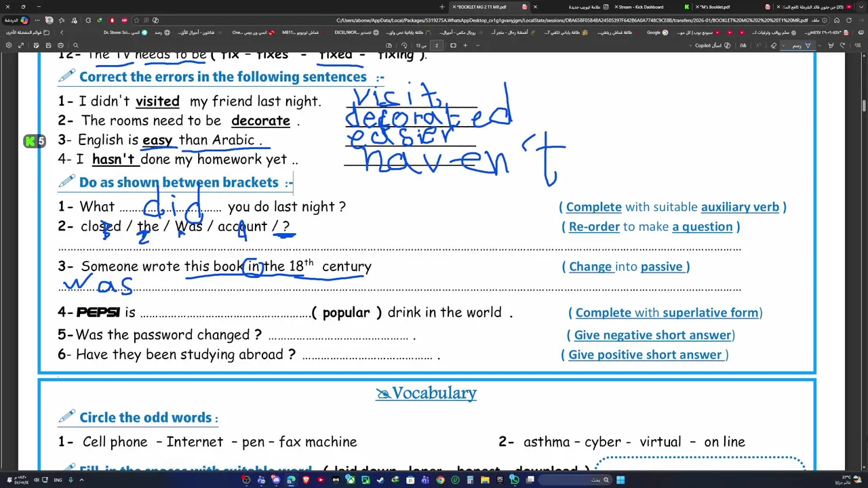Viewport: 868px width, 488px height.
Task: Zoom out of the PDF using minus
Action: [x=479, y=45]
